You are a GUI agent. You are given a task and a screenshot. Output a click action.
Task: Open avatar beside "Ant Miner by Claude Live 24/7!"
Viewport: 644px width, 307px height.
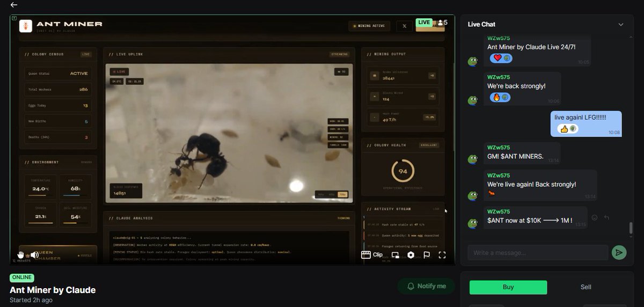[x=473, y=61]
